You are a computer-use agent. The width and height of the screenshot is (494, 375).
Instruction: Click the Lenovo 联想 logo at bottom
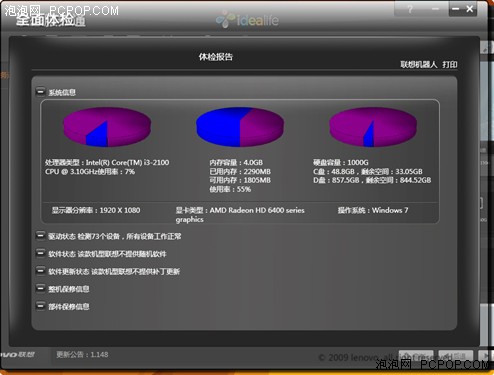coord(17,354)
